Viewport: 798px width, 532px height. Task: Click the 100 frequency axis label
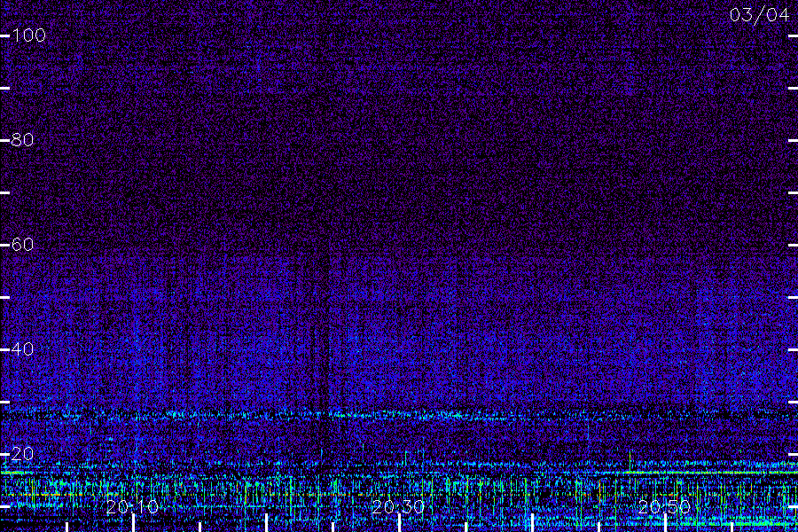[28, 35]
